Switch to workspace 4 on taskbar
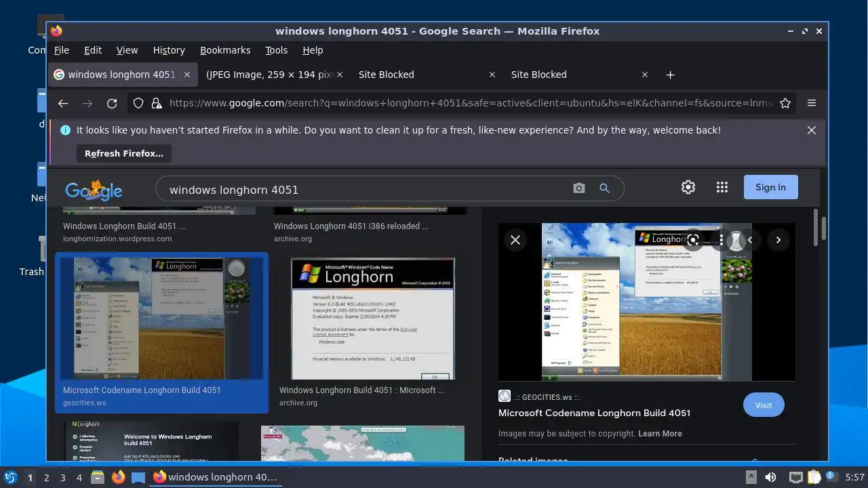This screenshot has height=488, width=868. [79, 478]
